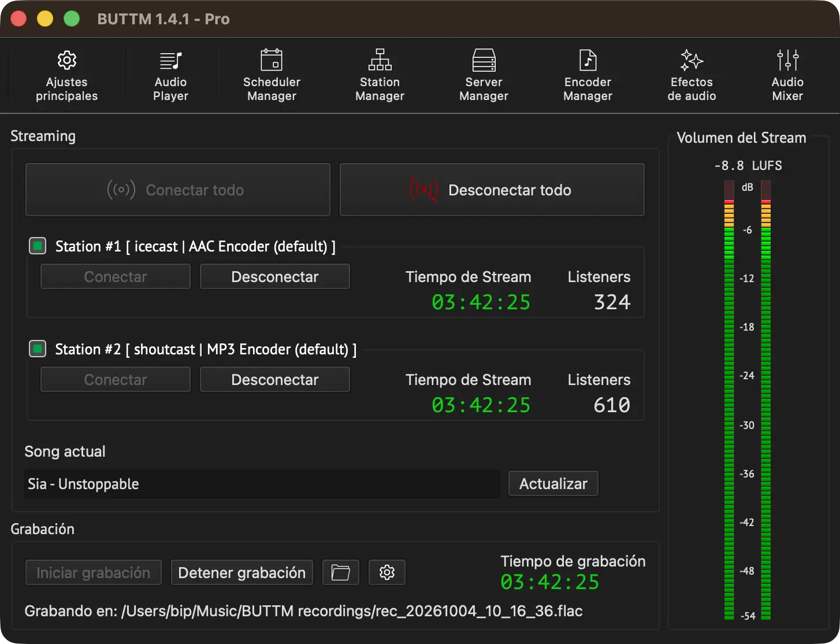Click Conectar for Station #2
This screenshot has height=644, width=840.
pos(116,379)
